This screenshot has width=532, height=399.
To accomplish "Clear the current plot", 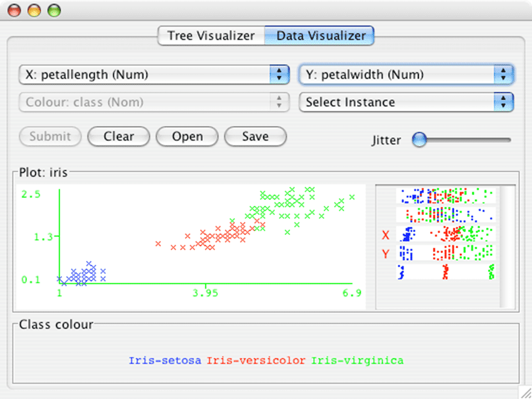I will click(x=118, y=136).
